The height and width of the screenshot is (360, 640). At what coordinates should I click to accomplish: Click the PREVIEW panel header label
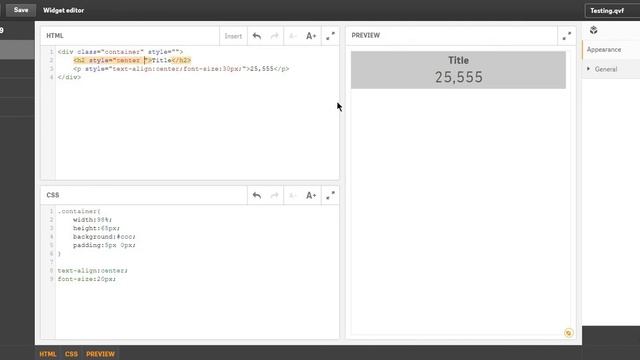(366, 36)
